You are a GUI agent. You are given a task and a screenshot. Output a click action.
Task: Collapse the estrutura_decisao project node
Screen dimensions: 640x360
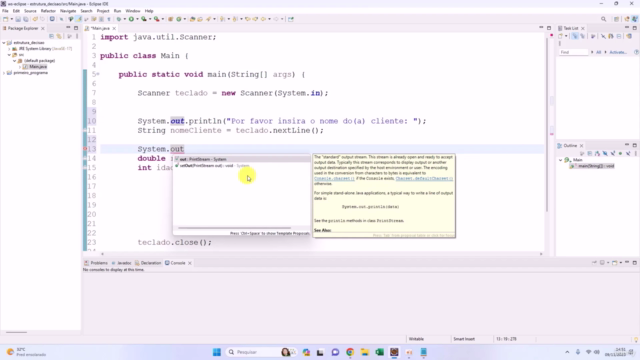[x=4, y=42]
